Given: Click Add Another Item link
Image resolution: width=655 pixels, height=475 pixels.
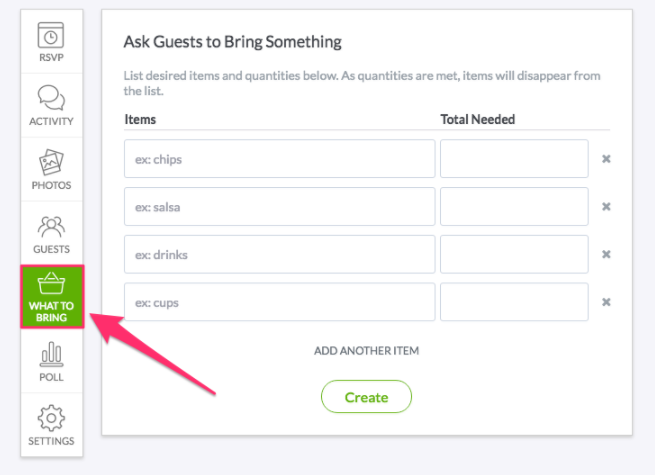Looking at the screenshot, I should tap(366, 351).
